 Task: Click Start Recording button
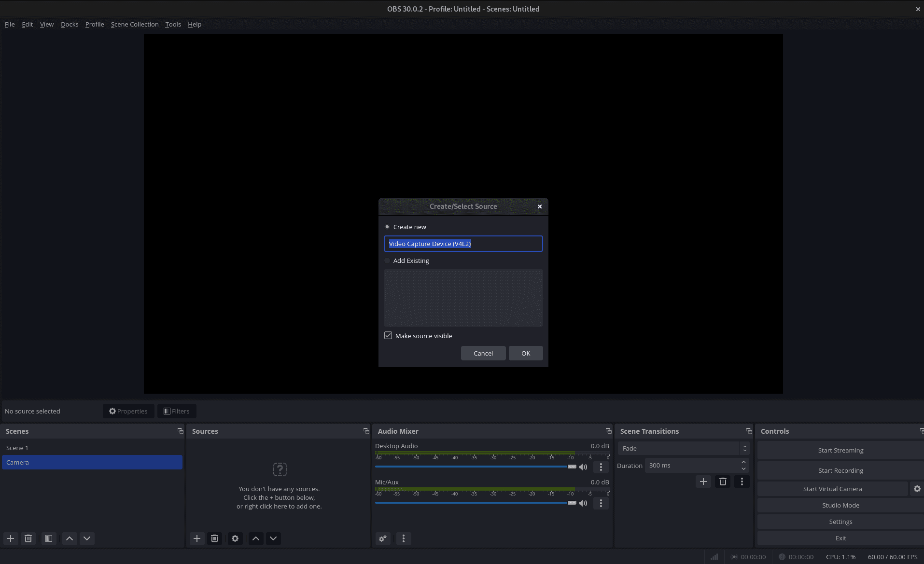pyautogui.click(x=840, y=470)
